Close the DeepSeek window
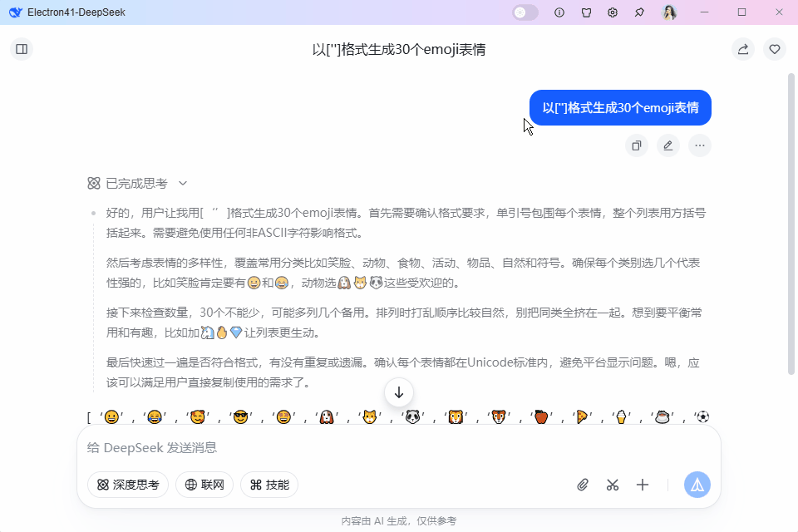 (779, 12)
